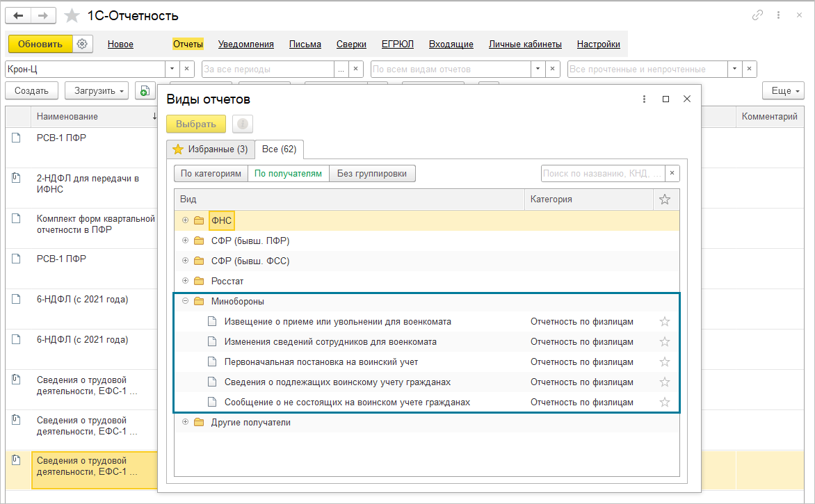815x504 pixels.
Task: Open the Личные кабинеты section
Action: point(525,44)
